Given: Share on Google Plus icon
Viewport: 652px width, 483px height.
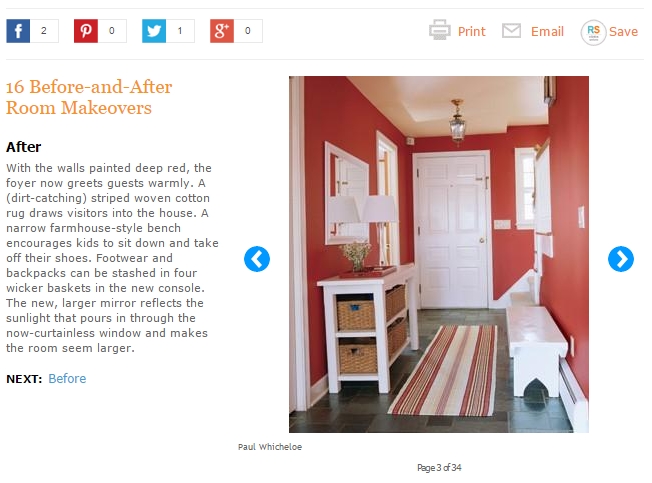Looking at the screenshot, I should pyautogui.click(x=222, y=31).
